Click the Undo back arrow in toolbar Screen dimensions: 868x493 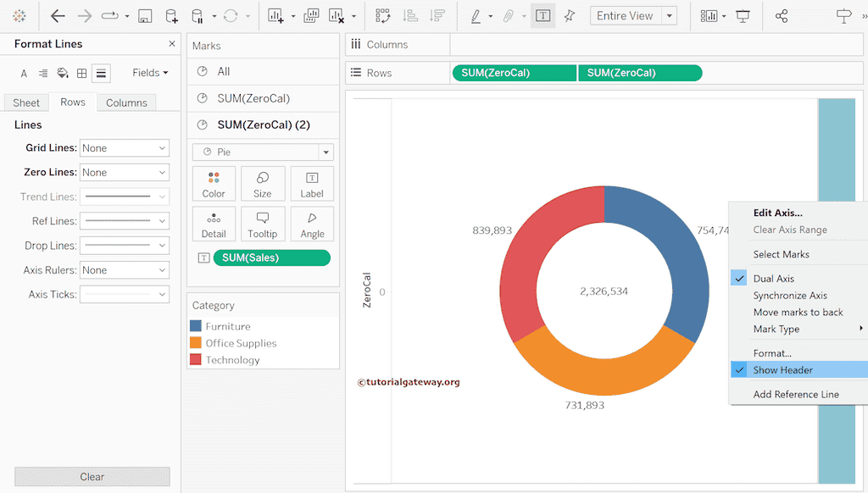coord(58,16)
